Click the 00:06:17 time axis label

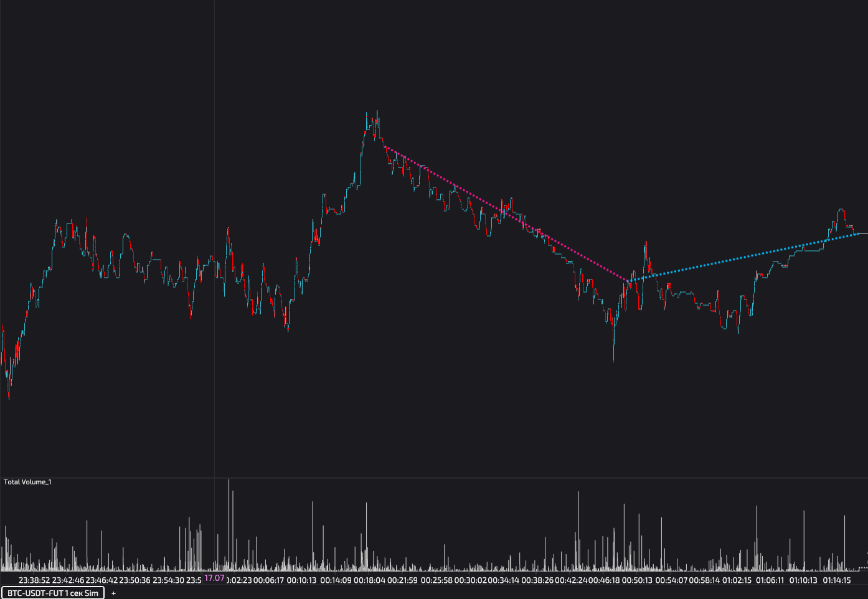pyautogui.click(x=268, y=580)
